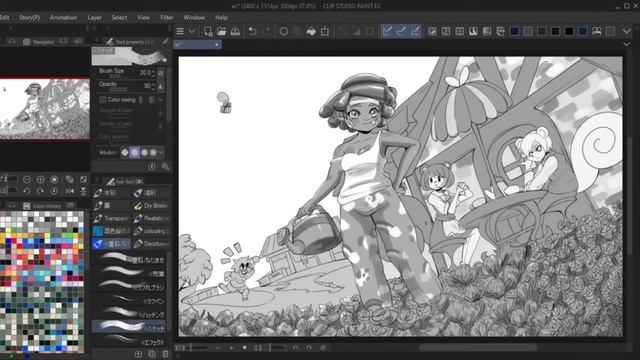Open the Window menu
Image resolution: width=640 pixels, height=360 pixels.
click(x=194, y=18)
